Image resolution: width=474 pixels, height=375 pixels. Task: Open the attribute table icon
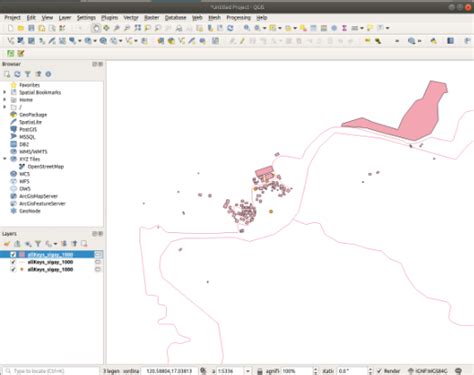[313, 28]
